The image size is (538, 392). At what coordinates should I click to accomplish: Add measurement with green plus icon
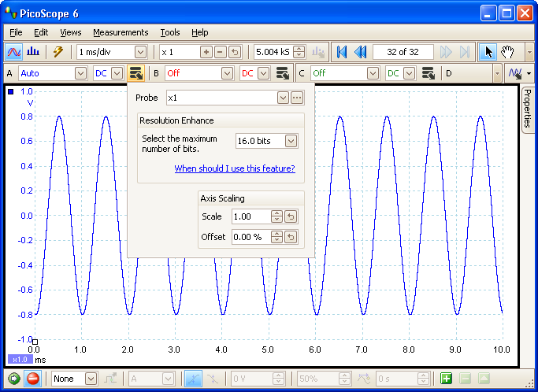446,379
